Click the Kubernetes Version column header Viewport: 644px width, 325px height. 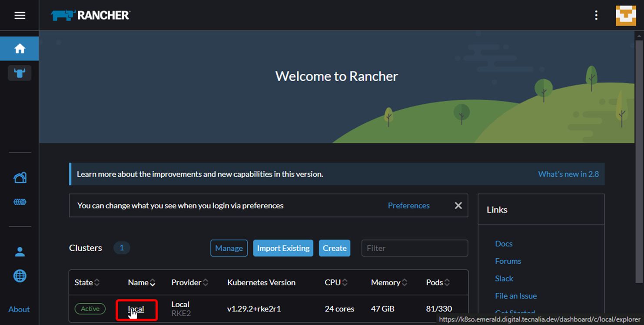coord(261,282)
